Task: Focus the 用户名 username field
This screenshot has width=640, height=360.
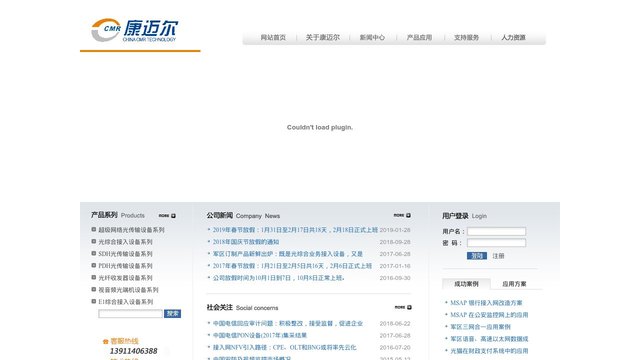Action: tap(496, 231)
